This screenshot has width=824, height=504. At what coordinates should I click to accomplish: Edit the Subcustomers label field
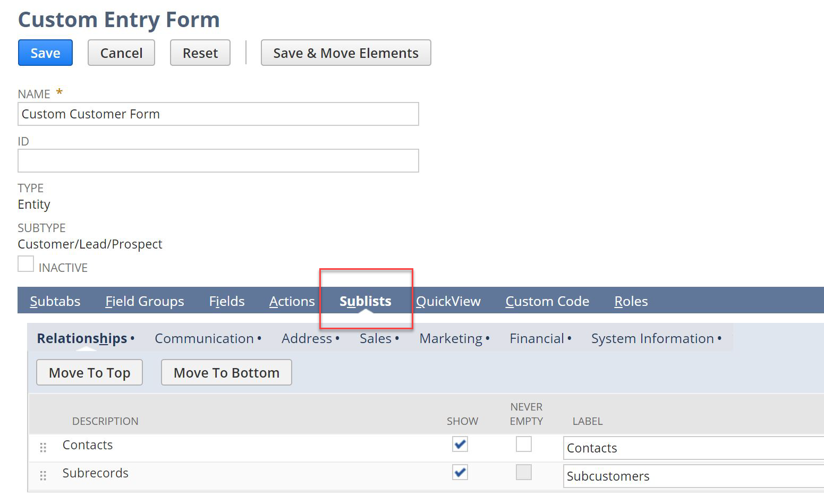(x=691, y=476)
